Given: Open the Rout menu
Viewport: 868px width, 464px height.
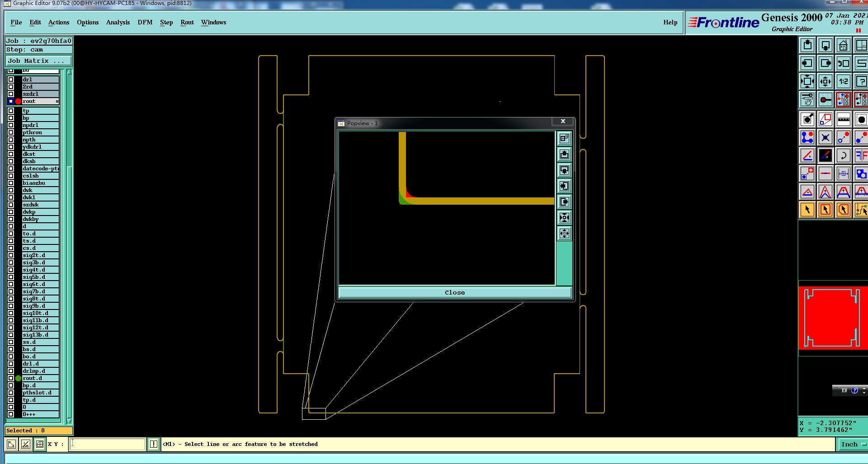Looking at the screenshot, I should coord(187,22).
